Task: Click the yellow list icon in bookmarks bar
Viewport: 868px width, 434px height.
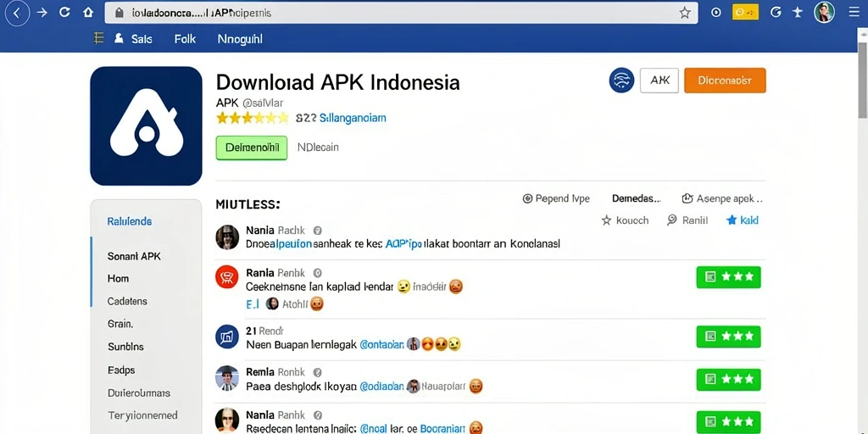Action: (x=98, y=38)
